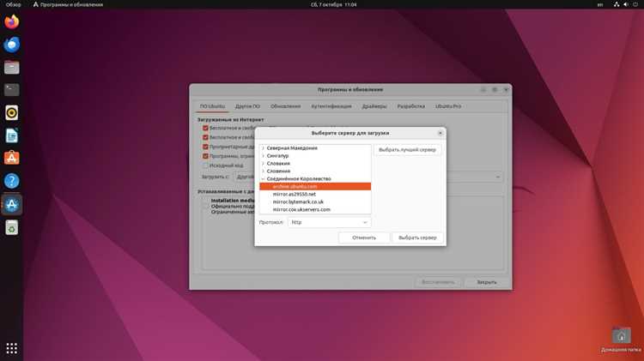Open Firefox from the dock
The image size is (644, 361).
11,21
